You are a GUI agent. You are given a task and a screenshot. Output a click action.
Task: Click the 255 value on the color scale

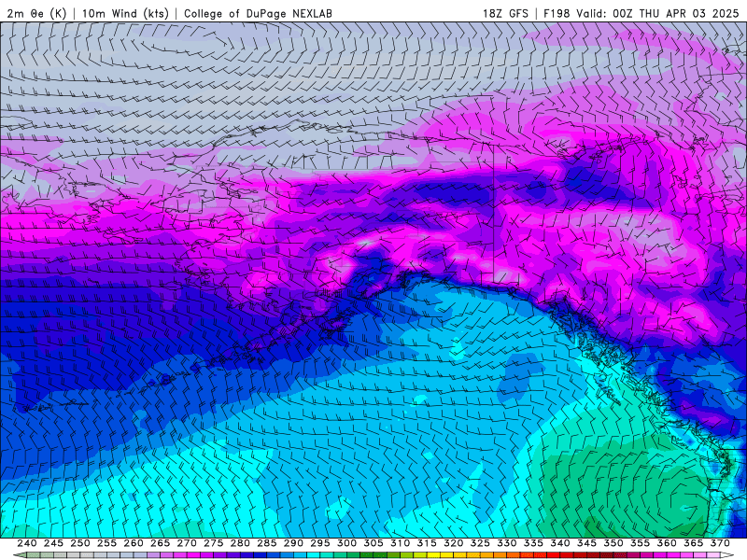pyautogui.click(x=106, y=543)
